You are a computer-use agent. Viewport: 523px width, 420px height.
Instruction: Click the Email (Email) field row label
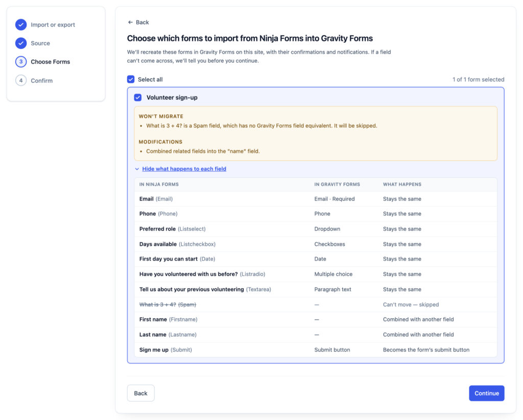[x=156, y=199]
